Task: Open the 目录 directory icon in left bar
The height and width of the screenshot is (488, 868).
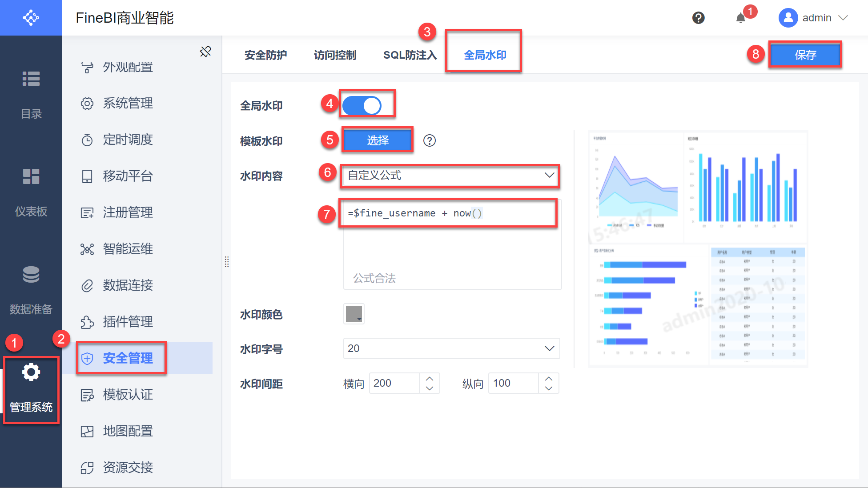Action: 31,79
